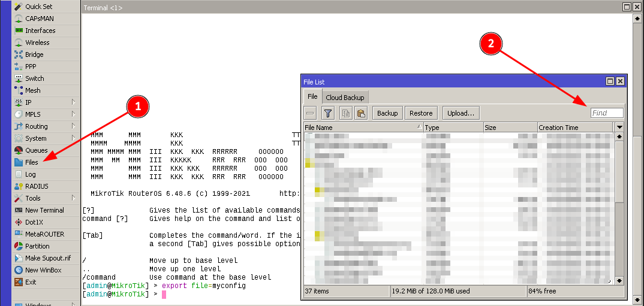Viewport: 644px width, 306px height.
Task: Click the Find search field in File List
Action: (x=607, y=113)
